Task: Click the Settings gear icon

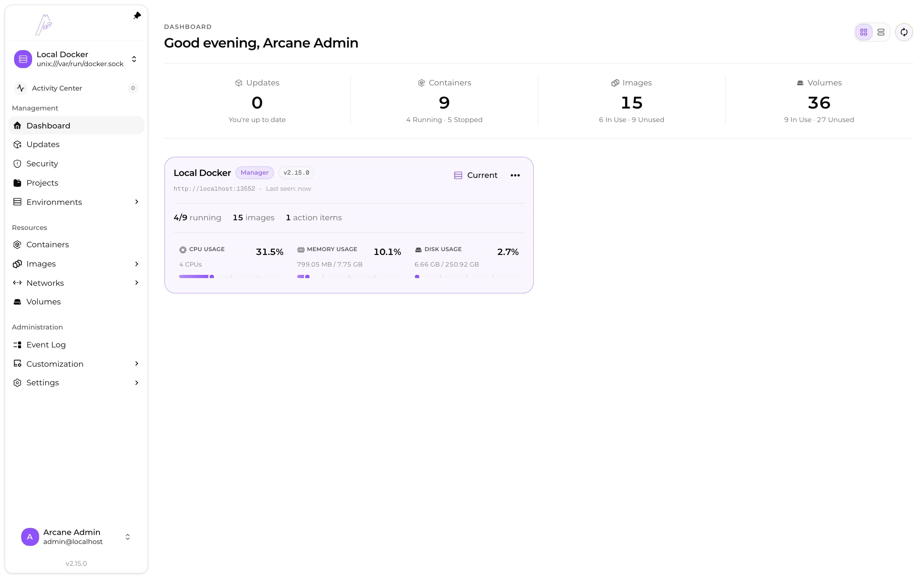Action: tap(17, 383)
